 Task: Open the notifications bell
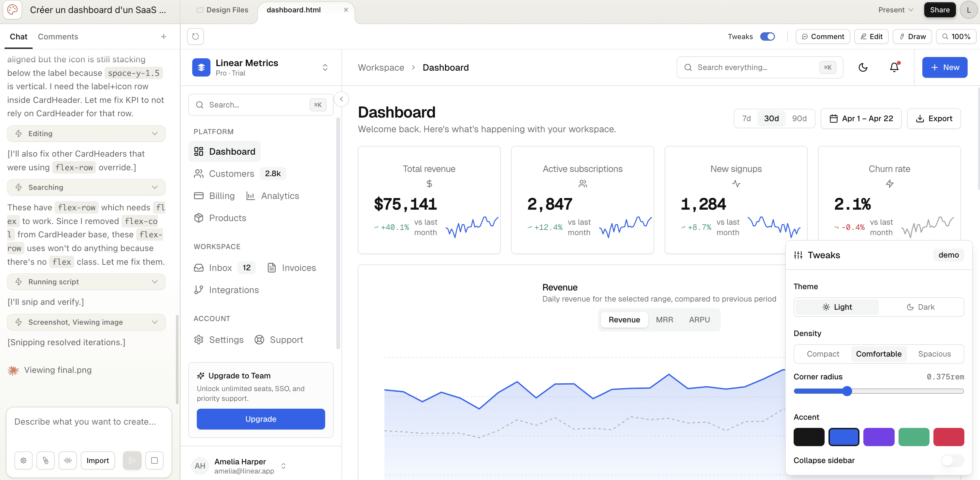[894, 67]
